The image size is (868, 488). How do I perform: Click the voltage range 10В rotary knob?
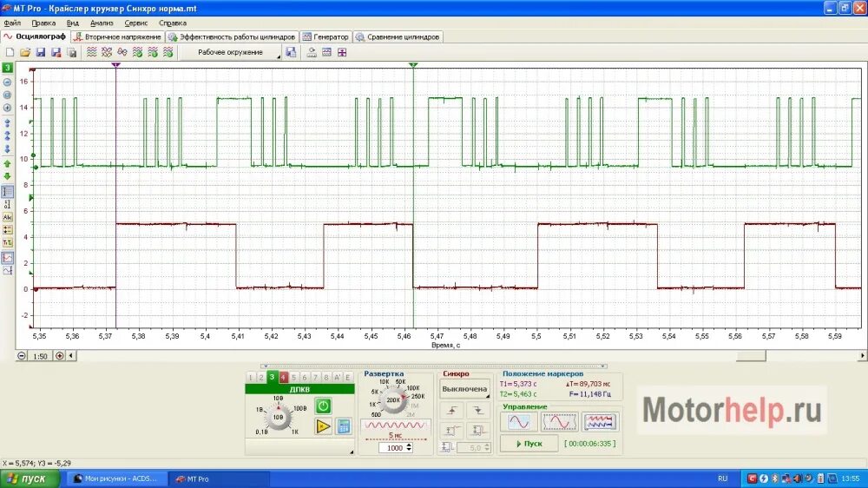pos(278,417)
